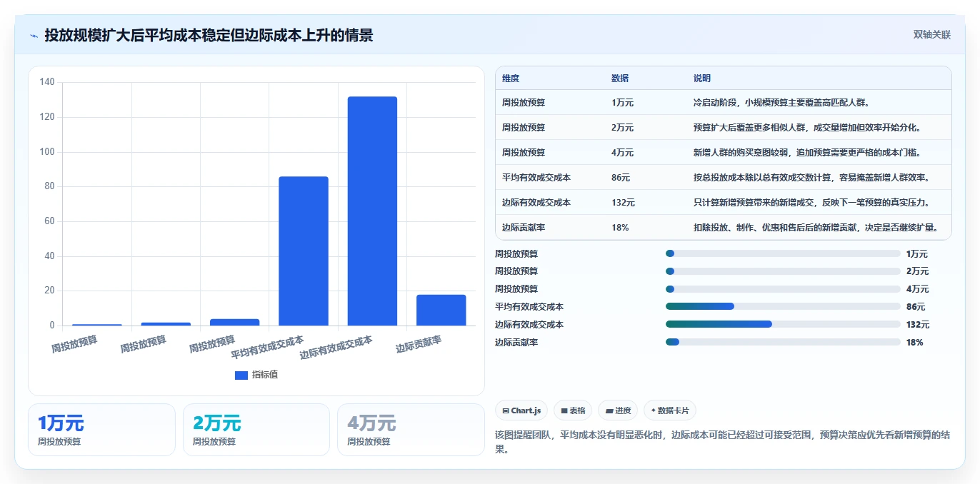Click the chart x-axis label 平均有效成交成本
The image size is (980, 484).
[267, 347]
